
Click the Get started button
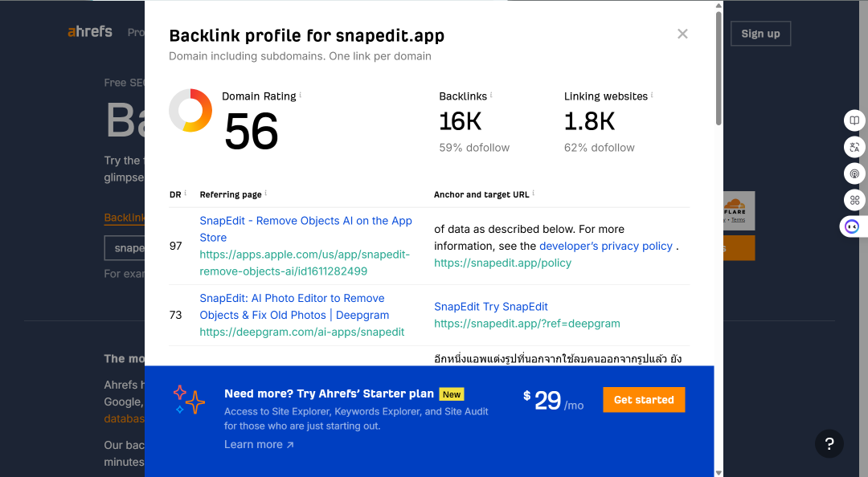644,400
